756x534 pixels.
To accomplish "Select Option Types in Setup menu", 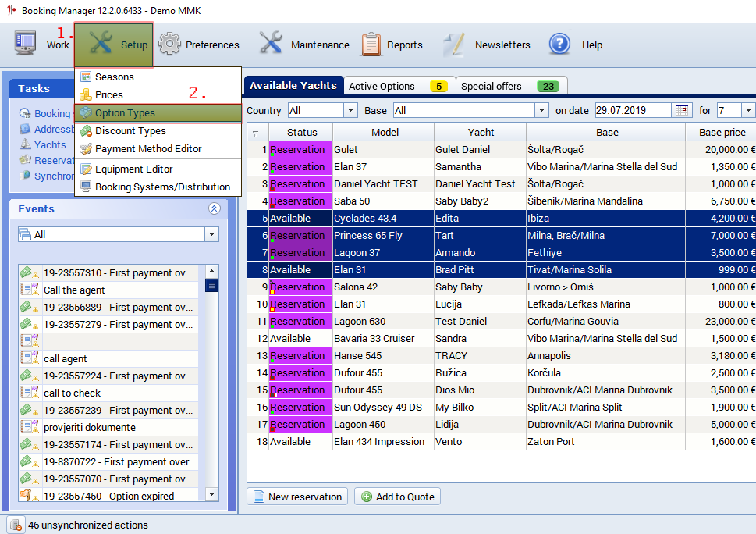I will click(x=158, y=113).
